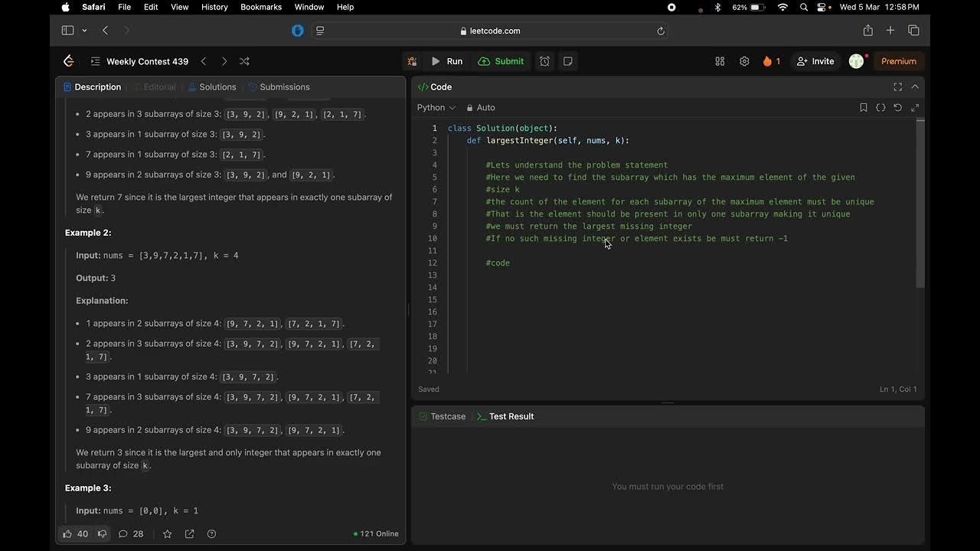
Task: Open the debugger icon next to Run
Action: click(412, 61)
